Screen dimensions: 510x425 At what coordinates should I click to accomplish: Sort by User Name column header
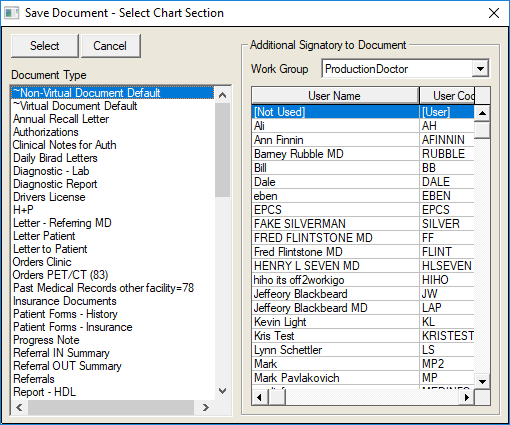335,96
